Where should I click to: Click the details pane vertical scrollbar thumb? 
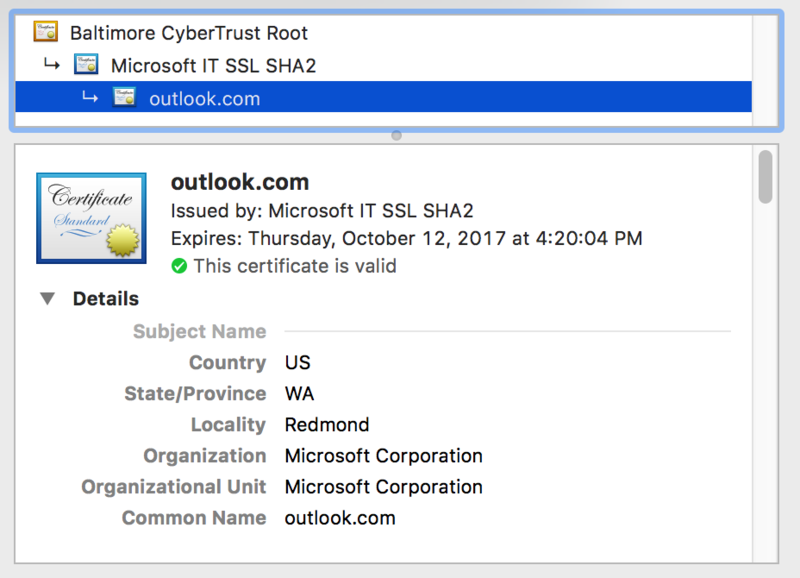(x=765, y=177)
